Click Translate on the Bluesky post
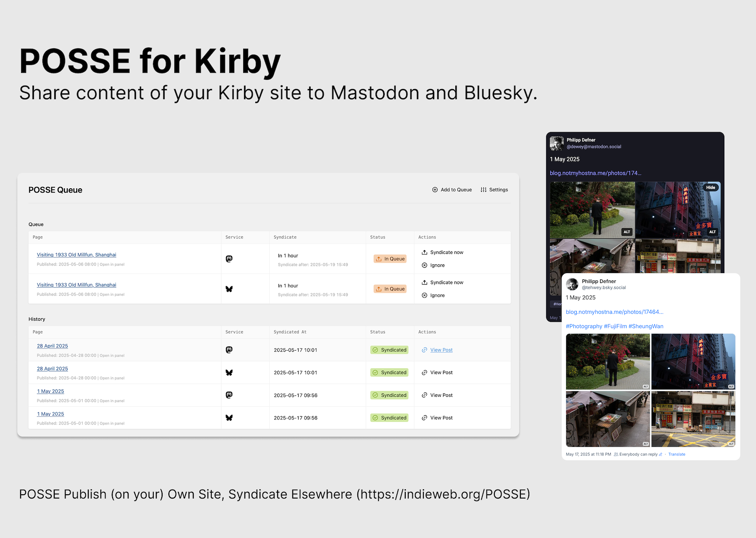The height and width of the screenshot is (538, 756). point(677,454)
